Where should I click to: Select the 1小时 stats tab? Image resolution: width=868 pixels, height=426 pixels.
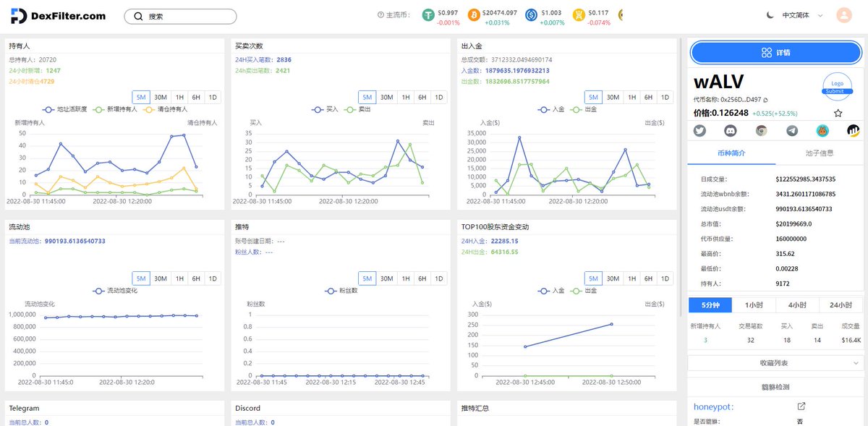point(754,305)
